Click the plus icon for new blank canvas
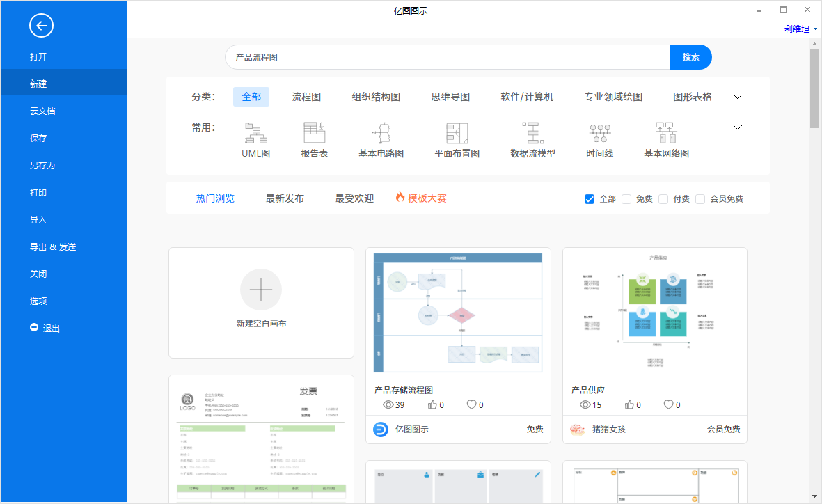Screen dimensions: 822x504 [261, 290]
